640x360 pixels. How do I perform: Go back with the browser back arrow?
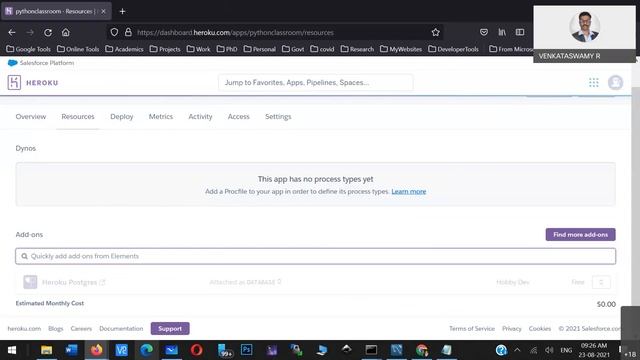pyautogui.click(x=12, y=32)
